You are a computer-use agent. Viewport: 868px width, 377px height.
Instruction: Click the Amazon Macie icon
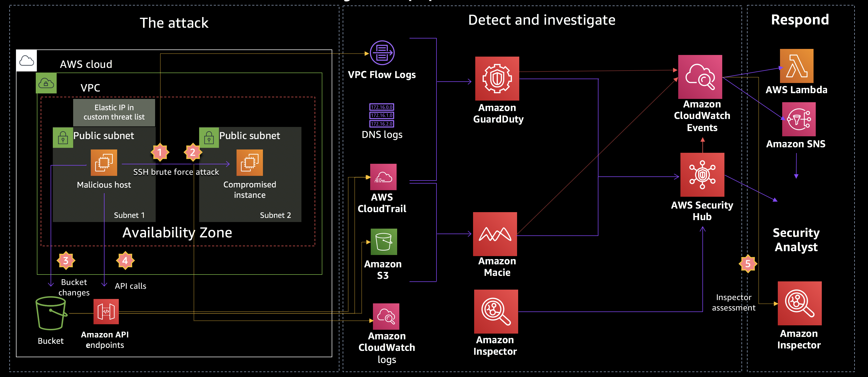[x=495, y=234]
